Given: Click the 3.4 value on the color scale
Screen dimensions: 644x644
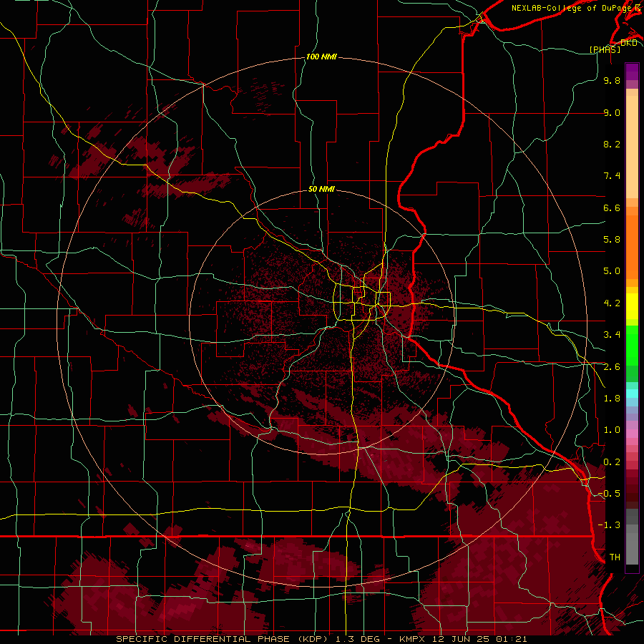Looking at the screenshot, I should coord(612,335).
